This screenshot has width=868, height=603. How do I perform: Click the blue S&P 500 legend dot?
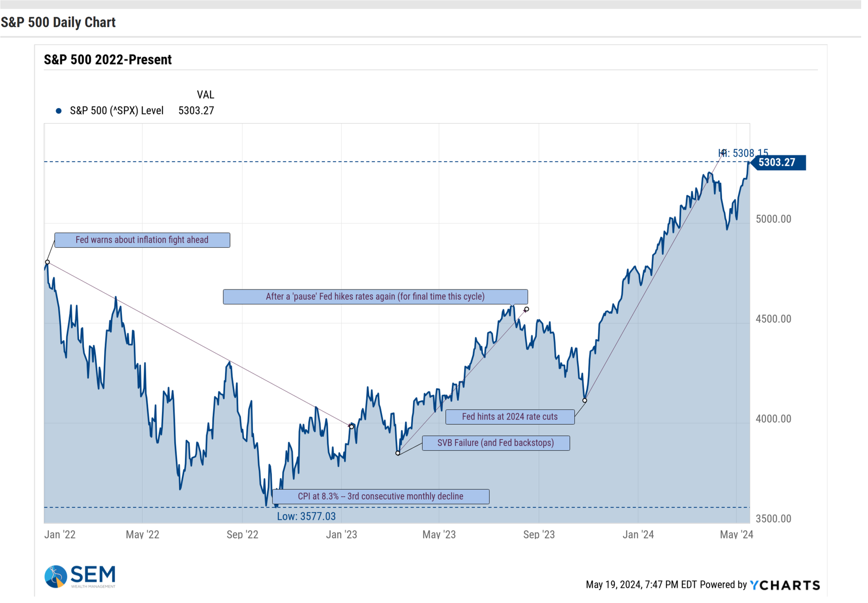pyautogui.click(x=59, y=111)
